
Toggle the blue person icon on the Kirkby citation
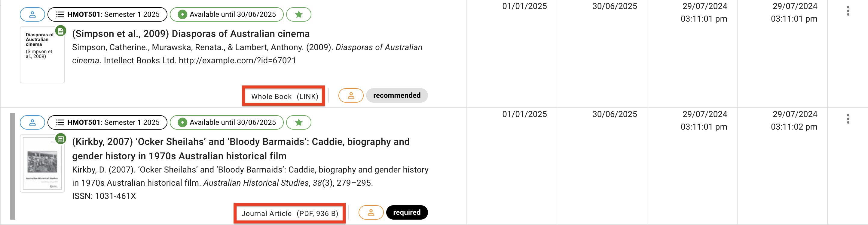pyautogui.click(x=32, y=122)
